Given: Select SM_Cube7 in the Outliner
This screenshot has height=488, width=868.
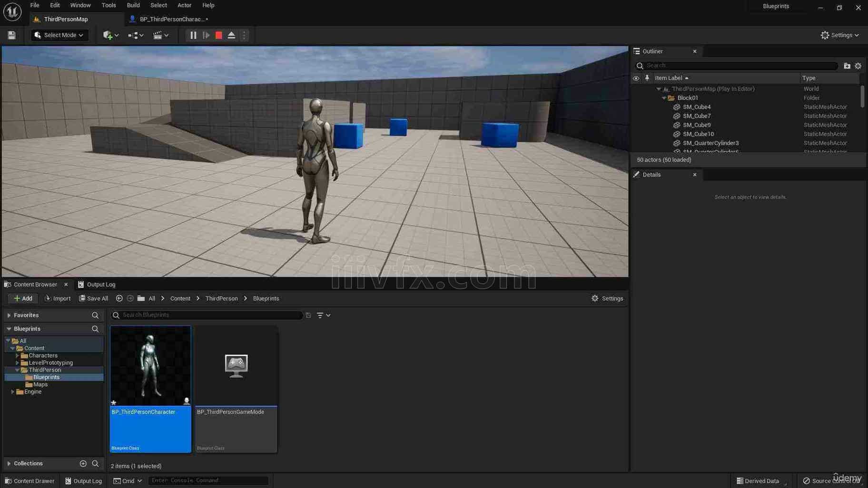Looking at the screenshot, I should pos(697,116).
